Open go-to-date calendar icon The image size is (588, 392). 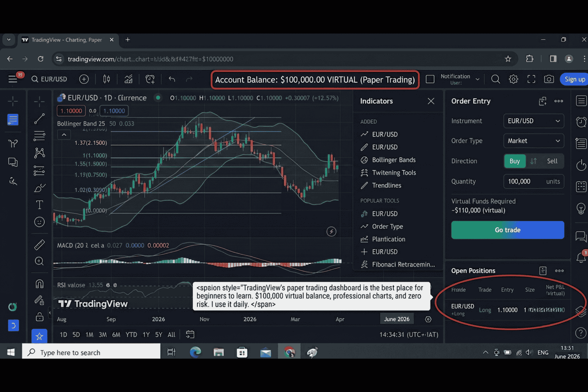pyautogui.click(x=190, y=334)
